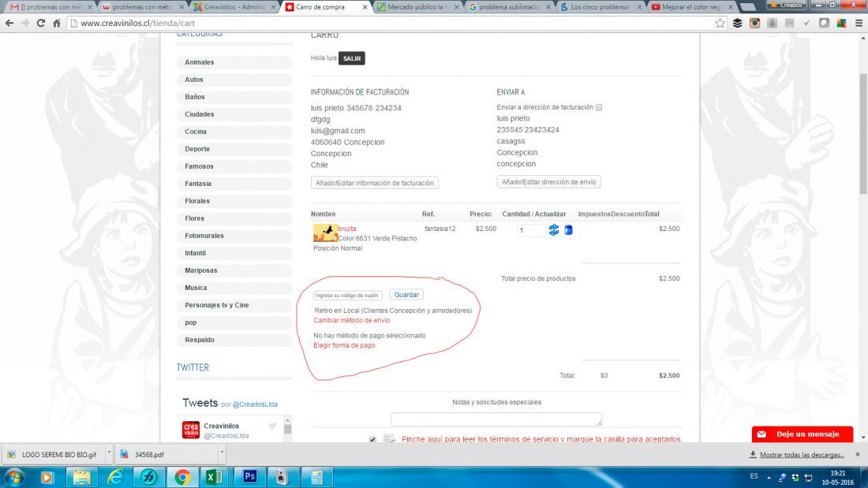
Task: Click the coupon code input field
Action: [x=348, y=296]
